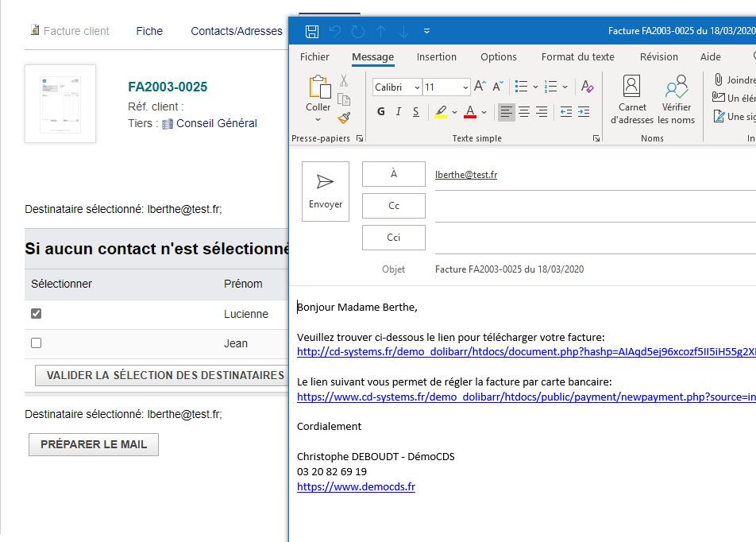Uncheck the Lucienne contact checkbox
This screenshot has width=756, height=542.
(x=37, y=314)
